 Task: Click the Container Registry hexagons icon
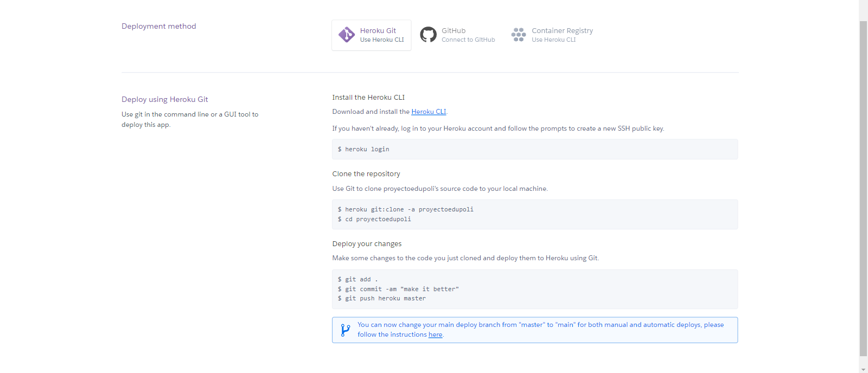point(519,35)
